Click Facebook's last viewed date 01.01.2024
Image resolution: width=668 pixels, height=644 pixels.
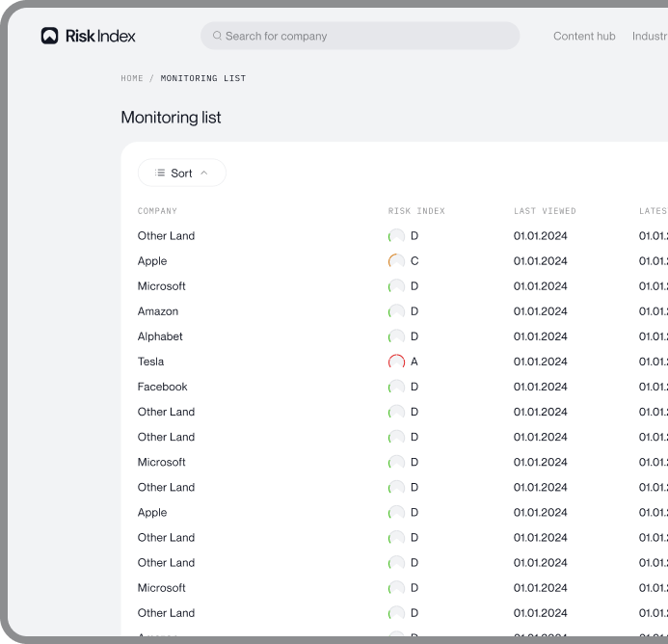click(x=540, y=387)
